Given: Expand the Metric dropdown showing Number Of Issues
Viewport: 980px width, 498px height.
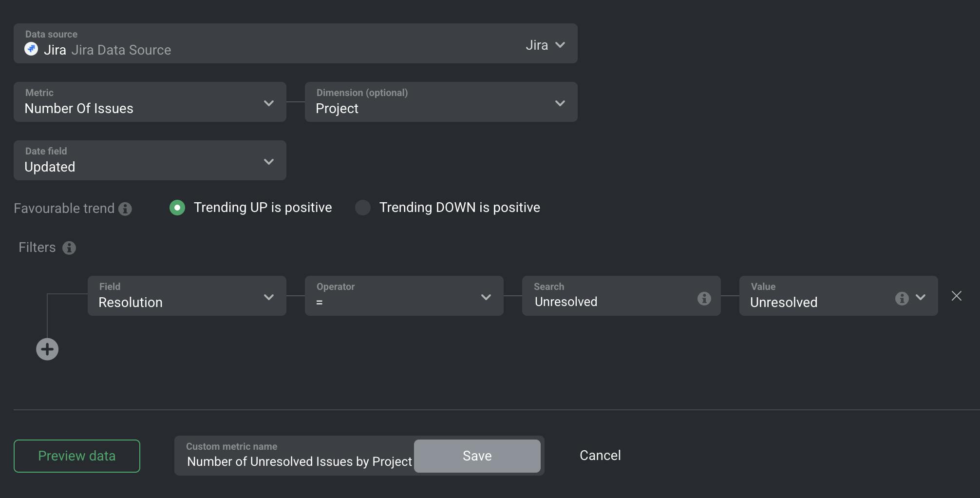Looking at the screenshot, I should tap(268, 103).
